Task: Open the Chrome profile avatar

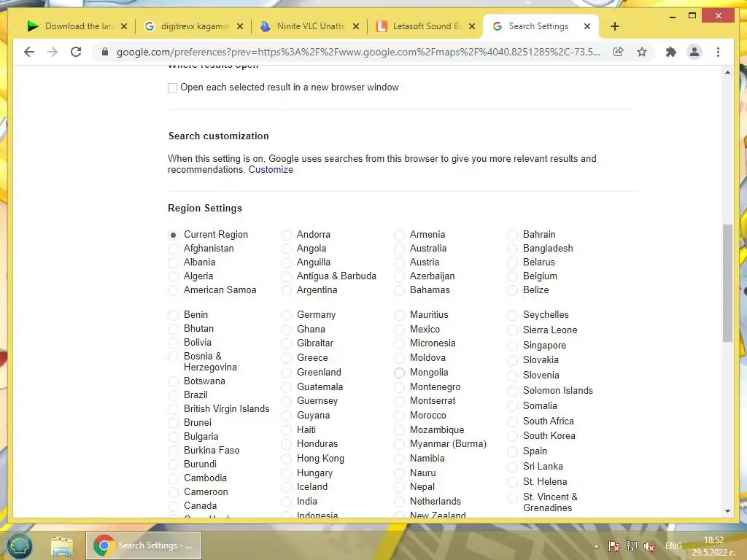Action: click(x=694, y=52)
